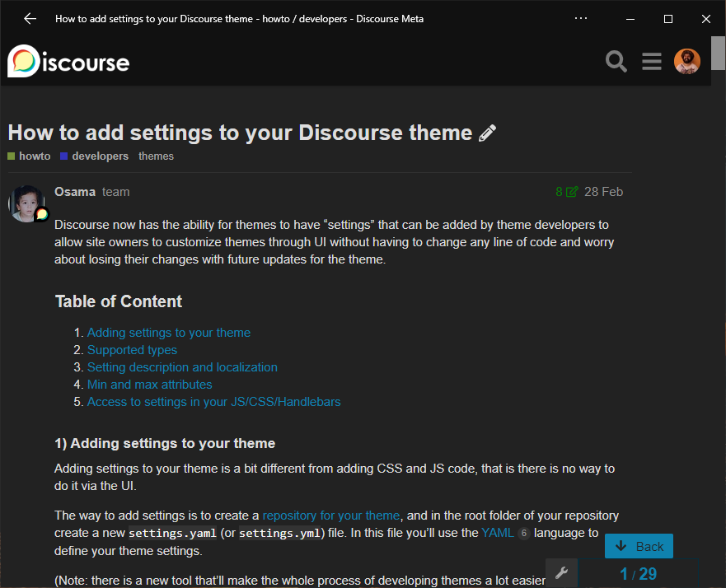Jump to Supported types section

click(132, 350)
